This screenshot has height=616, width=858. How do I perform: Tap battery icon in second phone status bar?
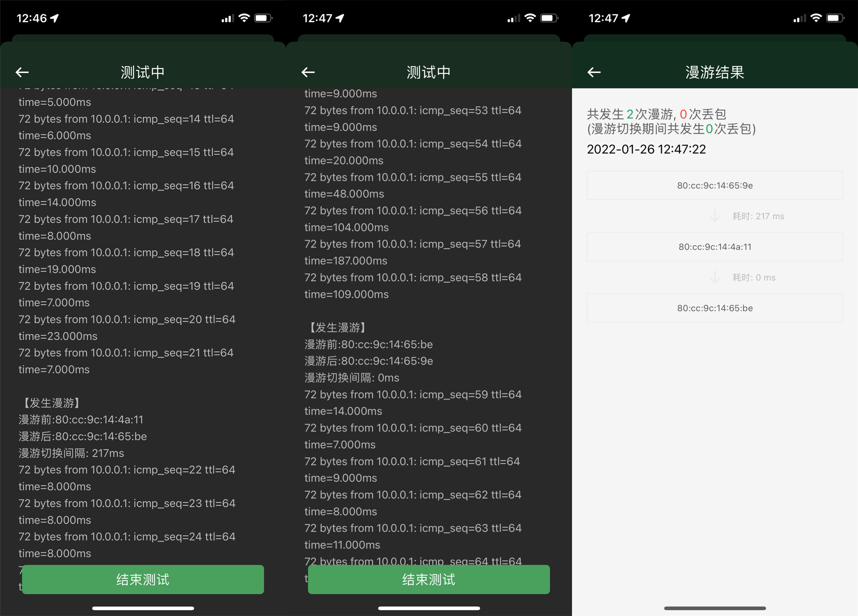(549, 18)
